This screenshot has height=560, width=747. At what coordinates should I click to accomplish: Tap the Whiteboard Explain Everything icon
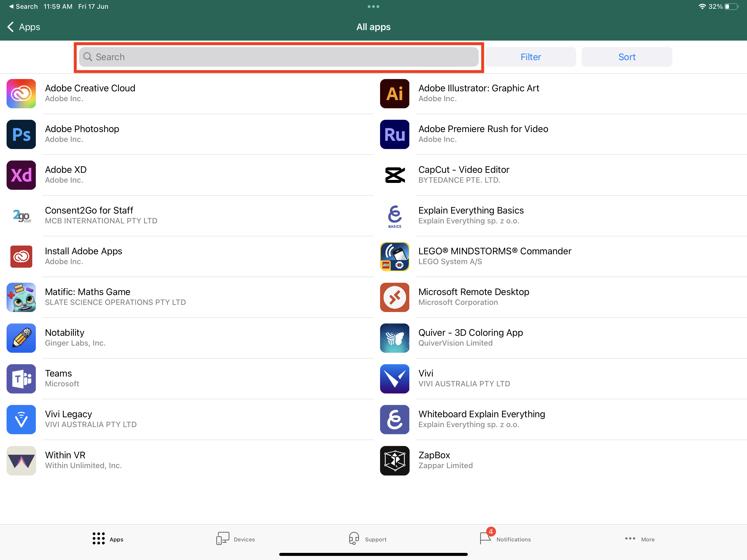click(395, 419)
